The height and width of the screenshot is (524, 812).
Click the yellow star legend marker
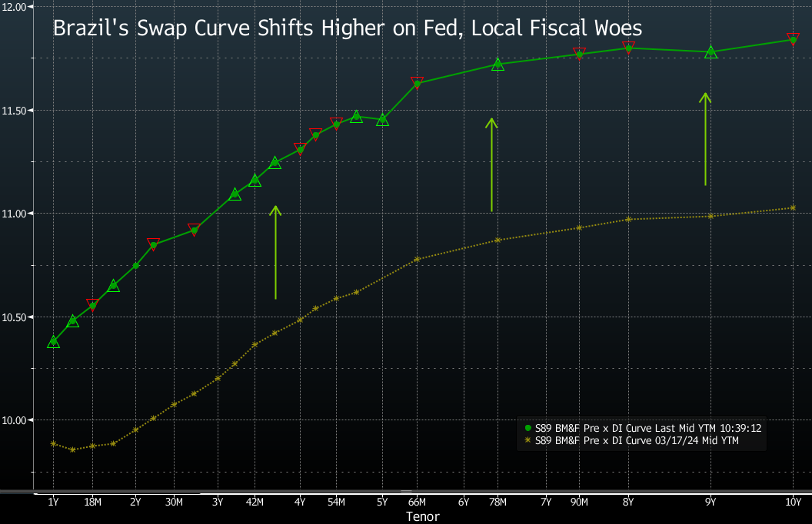528,440
